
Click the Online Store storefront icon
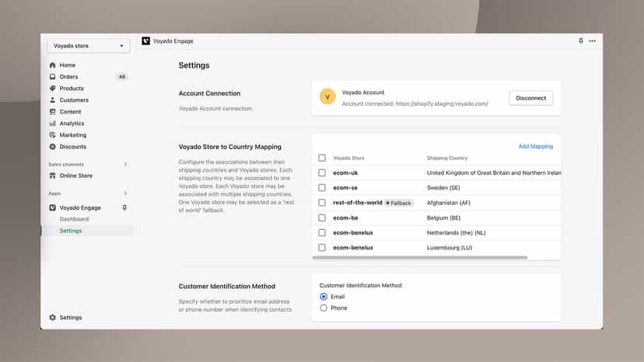(x=53, y=176)
